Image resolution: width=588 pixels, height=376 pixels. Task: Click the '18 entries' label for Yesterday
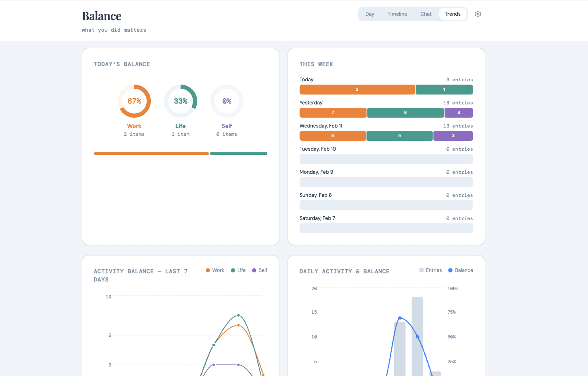coord(458,103)
